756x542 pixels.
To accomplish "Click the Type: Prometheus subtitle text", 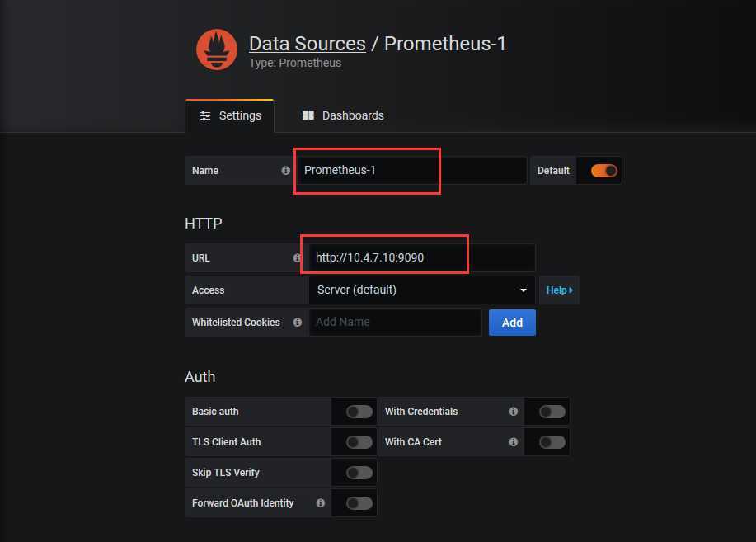I will pos(295,64).
